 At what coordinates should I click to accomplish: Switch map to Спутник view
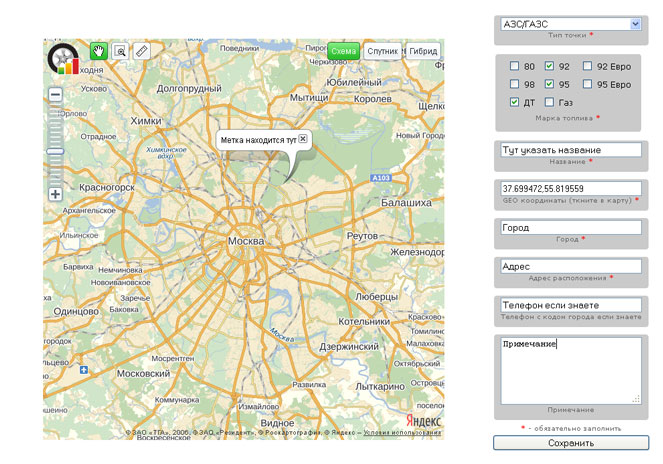(x=381, y=50)
